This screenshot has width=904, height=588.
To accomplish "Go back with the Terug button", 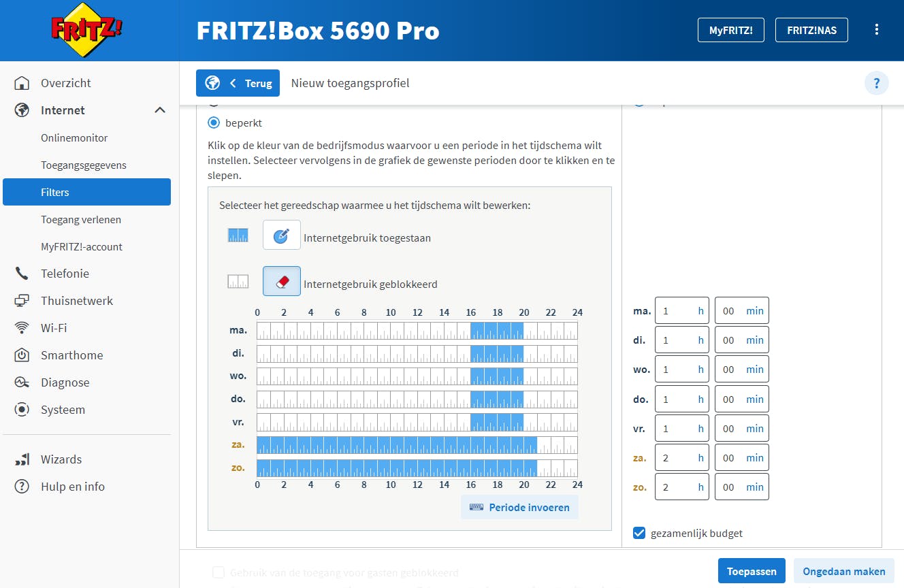I will tap(238, 83).
